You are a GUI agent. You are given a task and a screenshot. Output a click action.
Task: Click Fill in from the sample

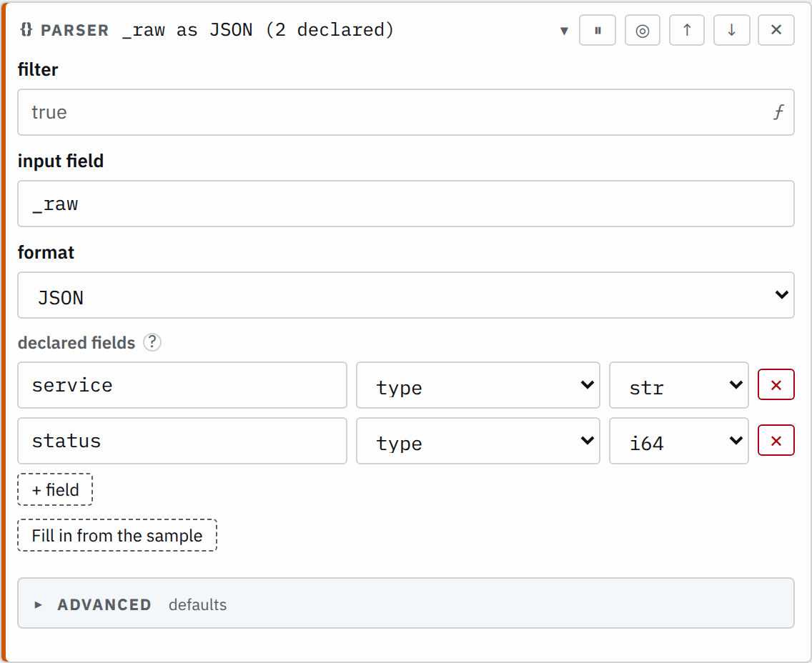[x=117, y=535]
